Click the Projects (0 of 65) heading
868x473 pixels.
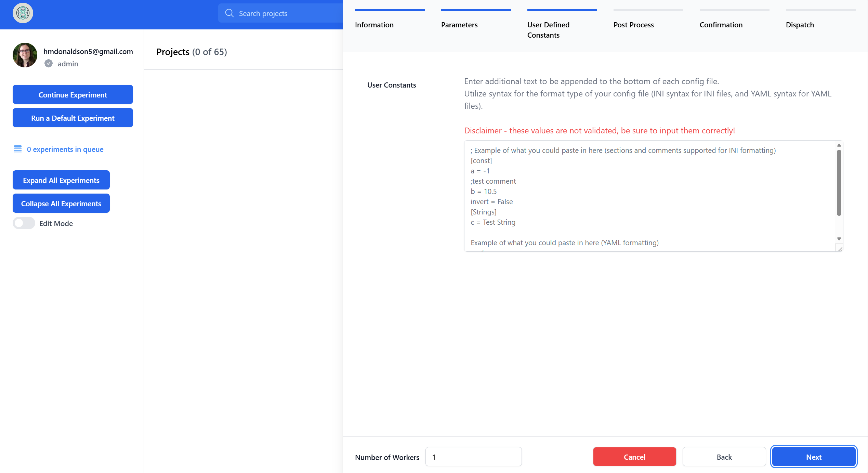[192, 52]
